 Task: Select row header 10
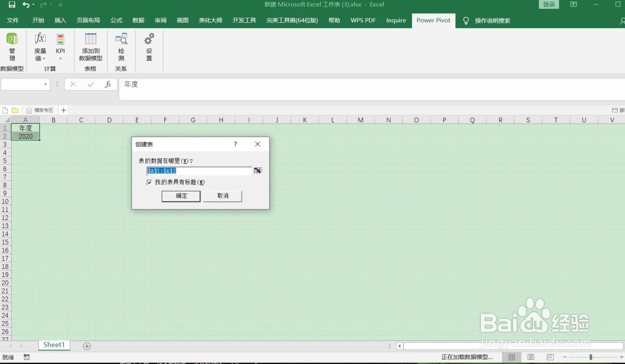coord(5,201)
